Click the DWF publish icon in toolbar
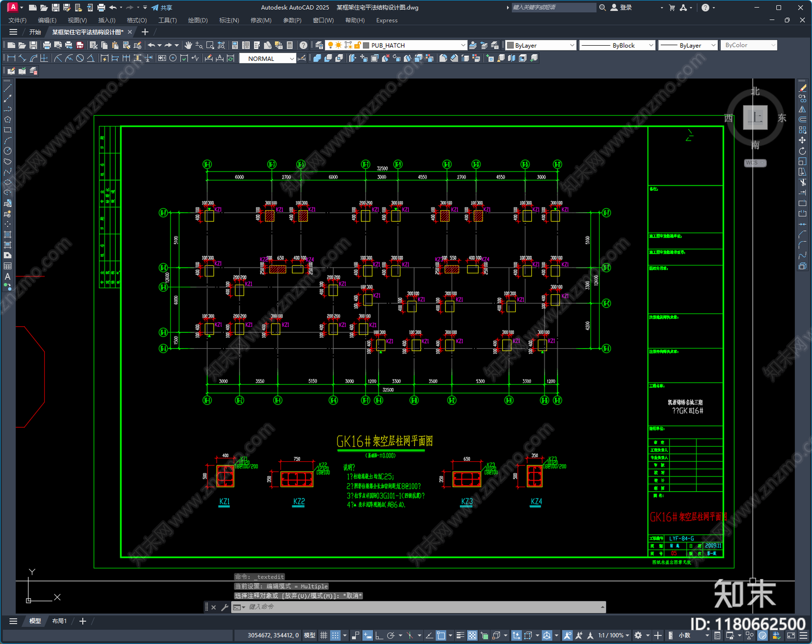 click(80, 45)
